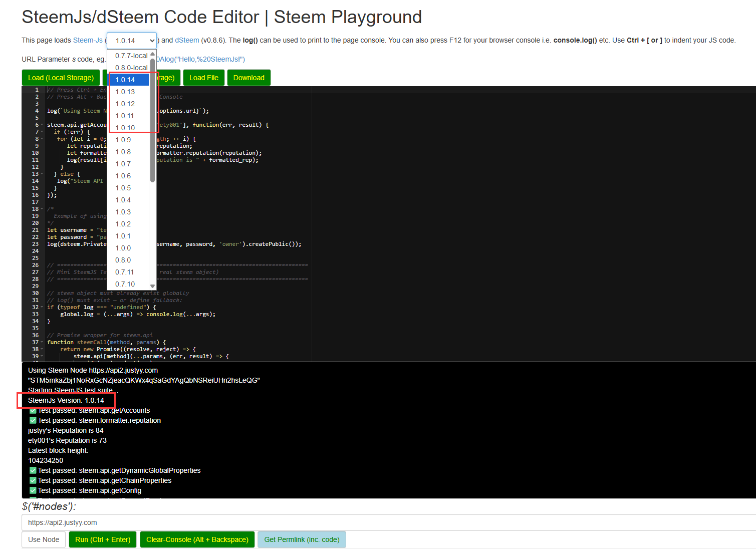This screenshot has width=756, height=557.
Task: Pick the 1.0.0 version entry
Action: tap(129, 248)
